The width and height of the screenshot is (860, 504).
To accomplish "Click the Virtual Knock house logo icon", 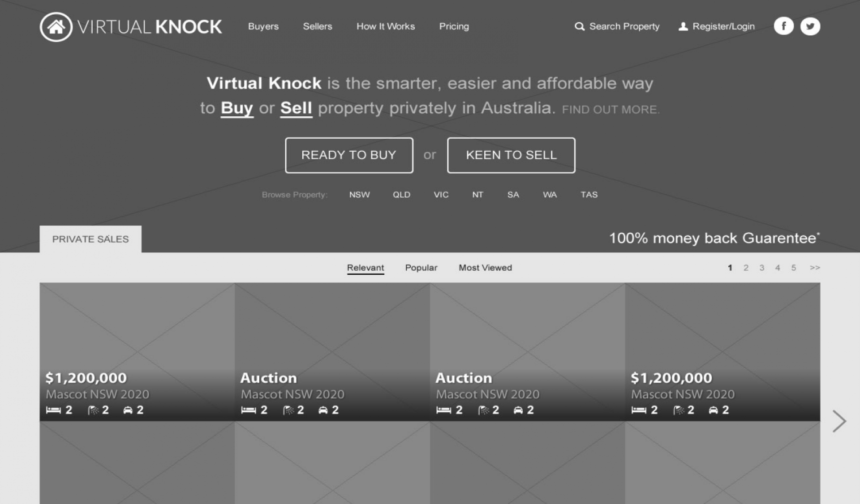I will pos(56,27).
